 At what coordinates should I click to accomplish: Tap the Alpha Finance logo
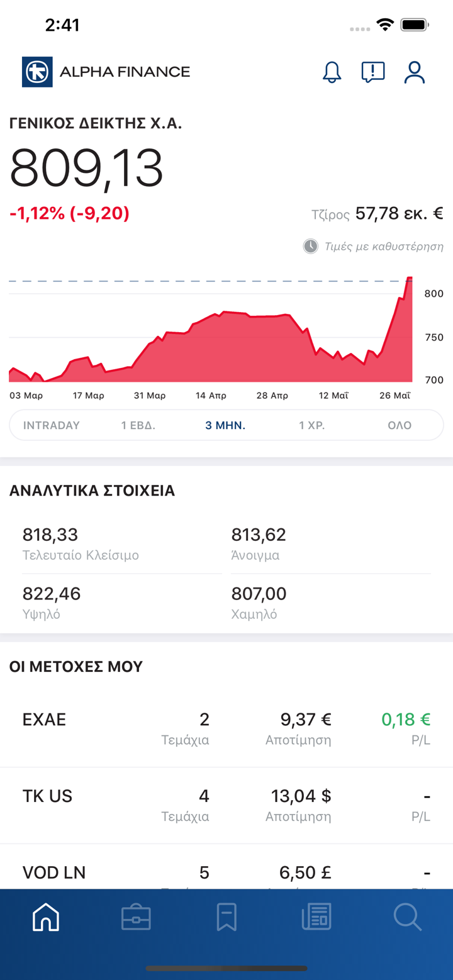[106, 72]
